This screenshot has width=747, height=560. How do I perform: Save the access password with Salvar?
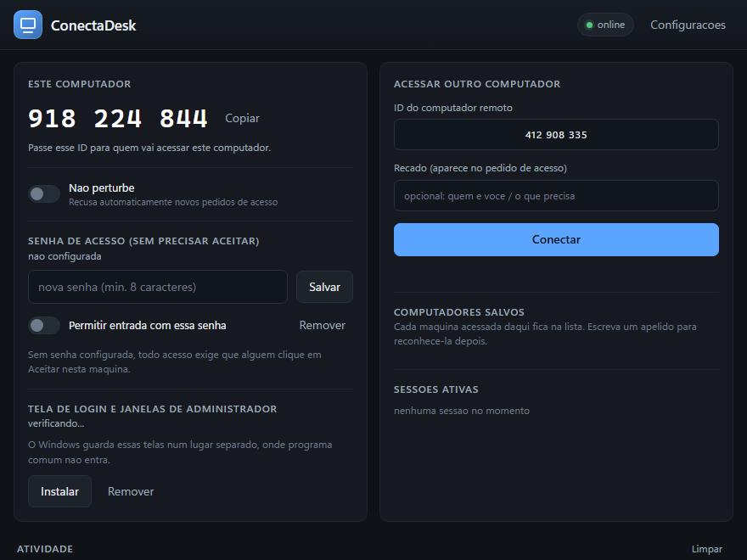click(x=324, y=287)
